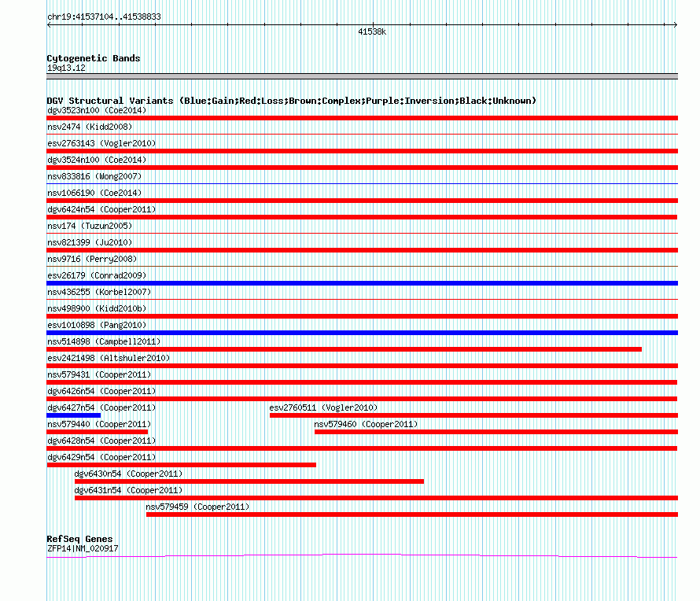Select nsv436255 (Korbel2007) variant
This screenshot has height=601, width=700.
(x=99, y=292)
